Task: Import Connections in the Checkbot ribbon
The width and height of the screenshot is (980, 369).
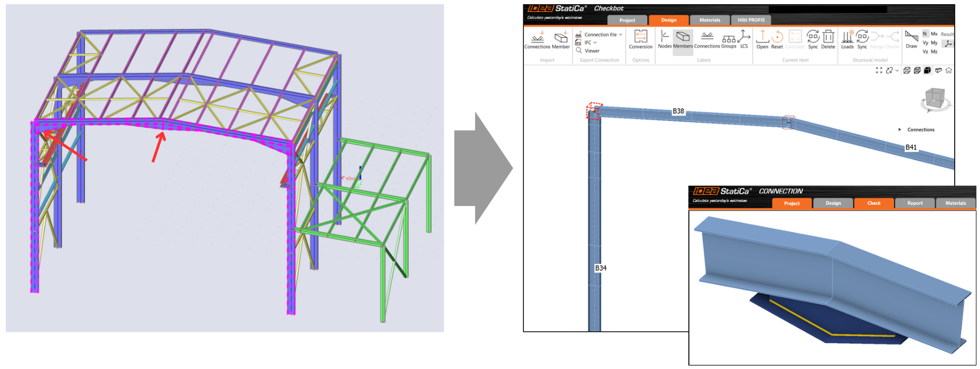Action: tap(537, 41)
